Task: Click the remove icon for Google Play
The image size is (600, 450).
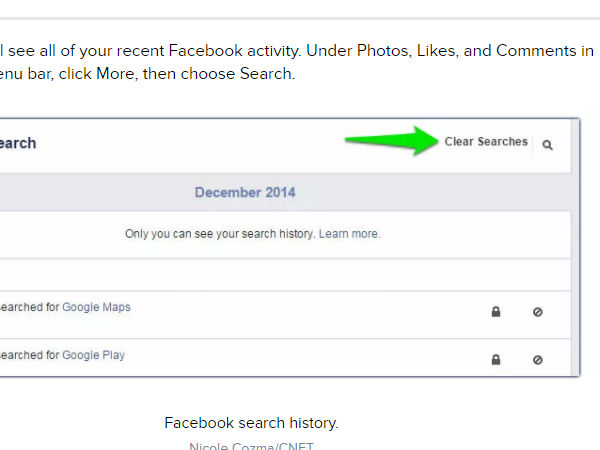Action: click(538, 360)
